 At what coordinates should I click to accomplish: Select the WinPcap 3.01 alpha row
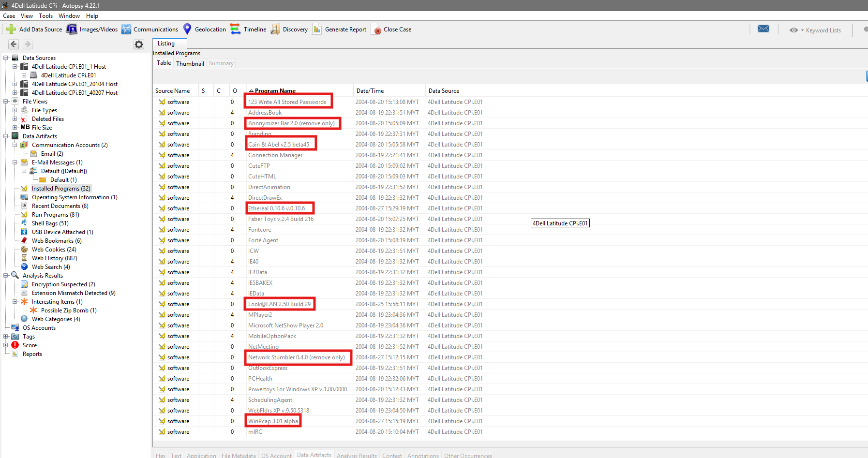point(510,421)
